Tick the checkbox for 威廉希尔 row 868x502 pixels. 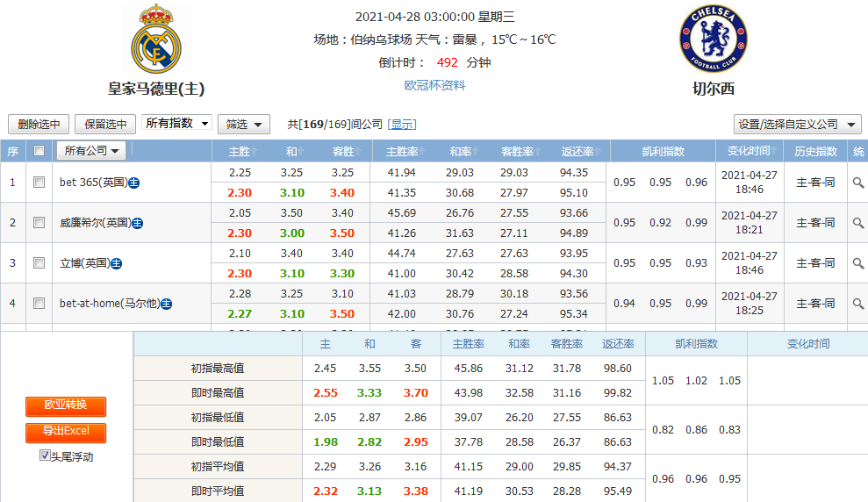click(x=39, y=223)
